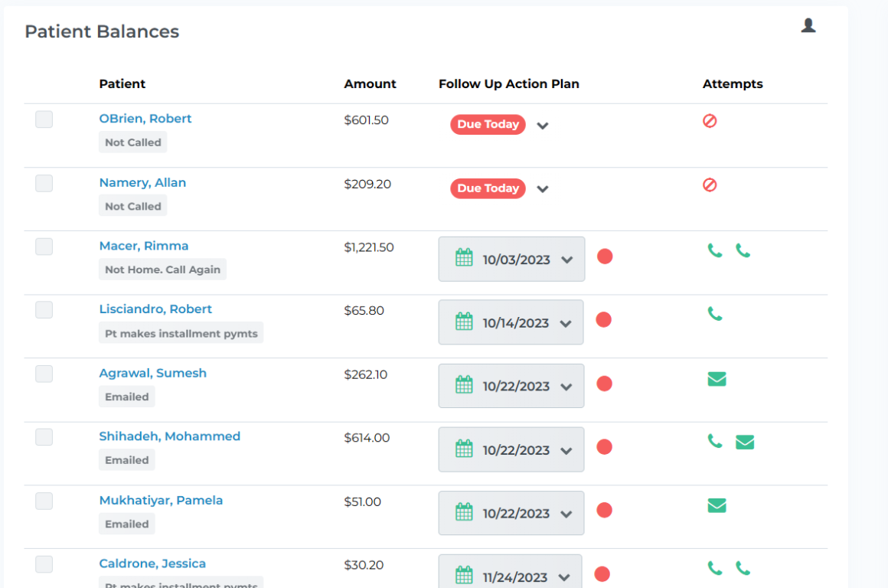Open patient link Namery, Allan
888x588 pixels.
click(142, 183)
